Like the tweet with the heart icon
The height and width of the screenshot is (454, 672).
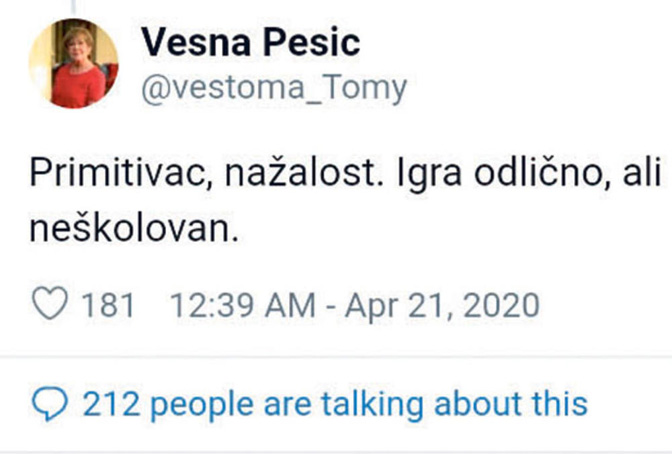(49, 304)
